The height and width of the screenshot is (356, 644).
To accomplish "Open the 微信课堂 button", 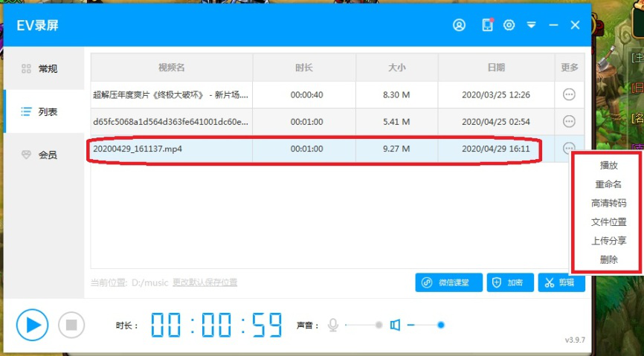I will tap(448, 282).
